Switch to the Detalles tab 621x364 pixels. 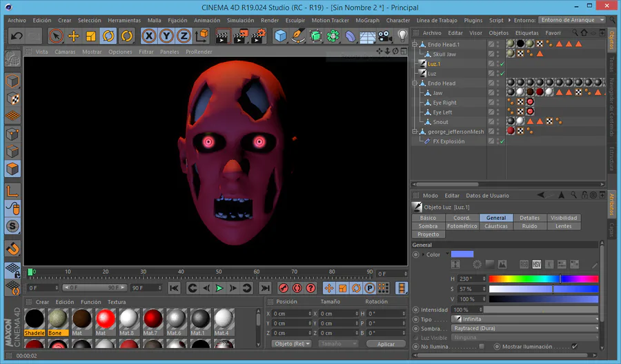click(529, 218)
